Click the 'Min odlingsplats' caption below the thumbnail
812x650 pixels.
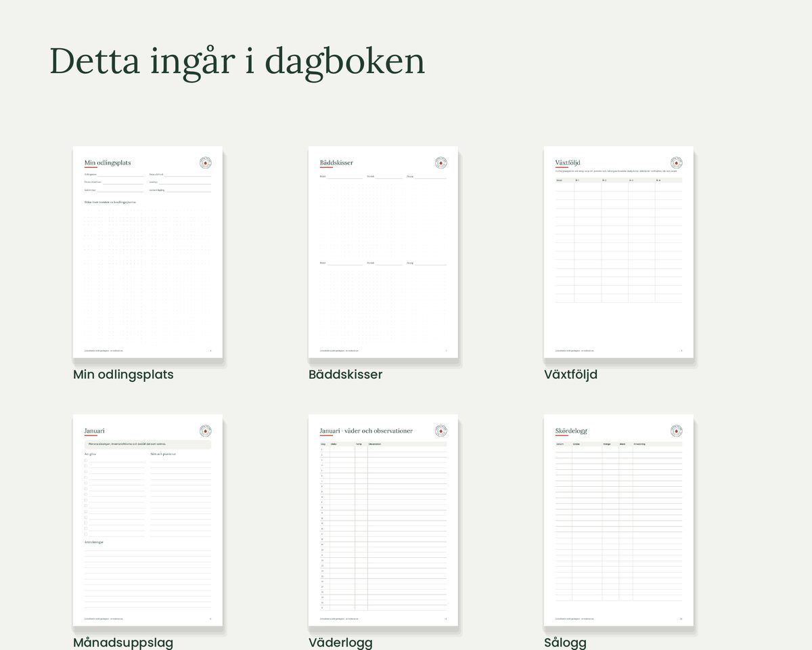coord(123,374)
